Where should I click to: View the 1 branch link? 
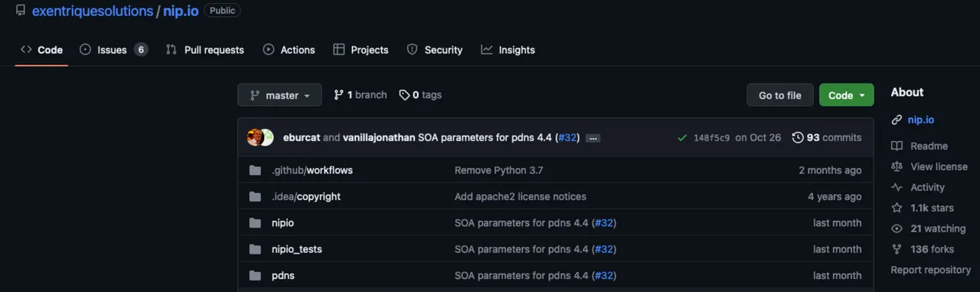[x=360, y=95]
